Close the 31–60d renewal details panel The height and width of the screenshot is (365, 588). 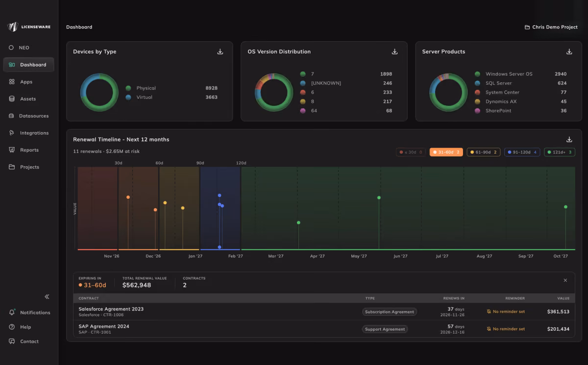coord(565,280)
